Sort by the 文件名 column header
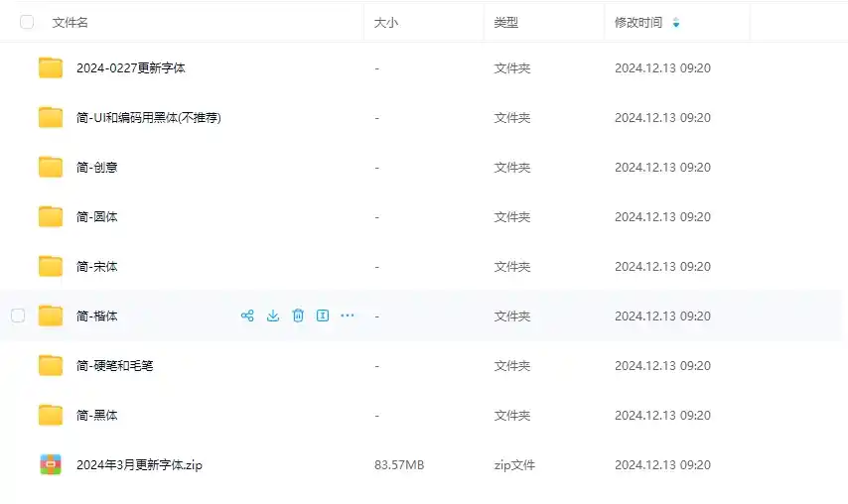Viewport: 848px width, 504px height. point(71,22)
